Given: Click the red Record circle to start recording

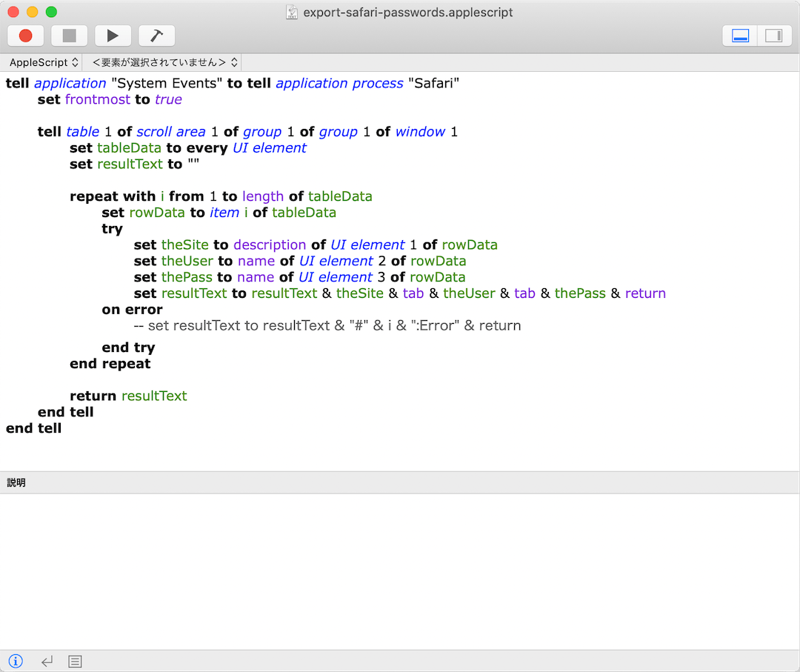Looking at the screenshot, I should click(25, 35).
